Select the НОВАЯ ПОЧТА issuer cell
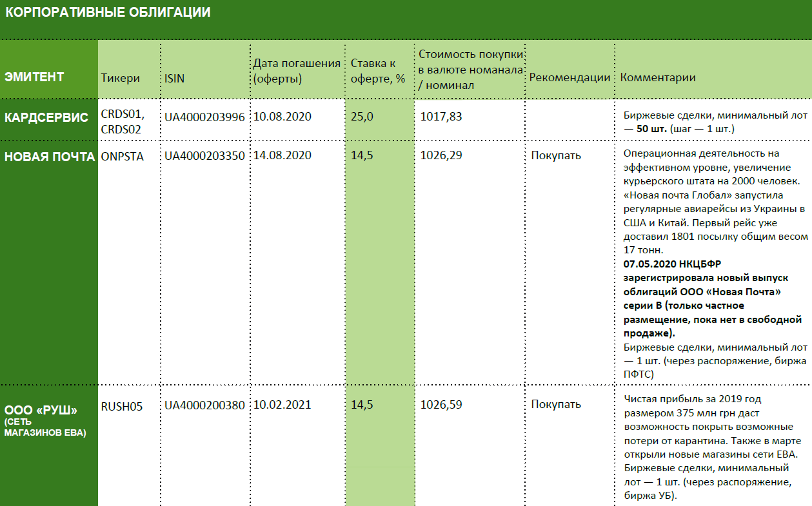812x506 pixels. point(50,156)
